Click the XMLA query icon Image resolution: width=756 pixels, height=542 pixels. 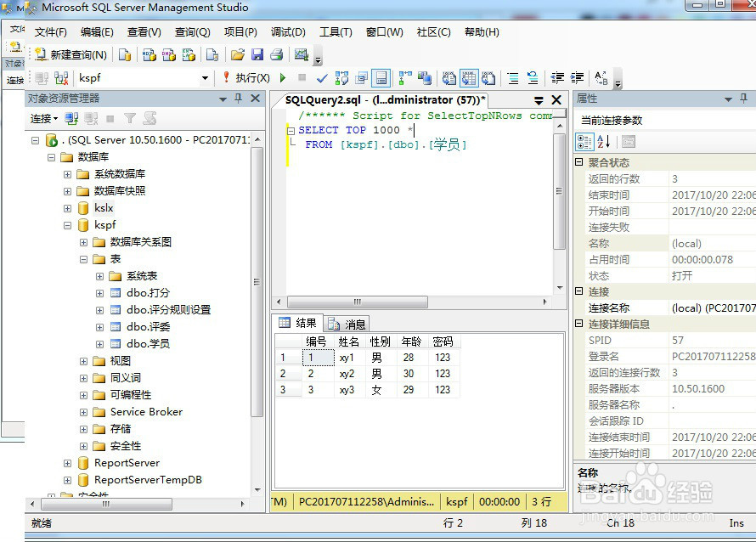189,54
